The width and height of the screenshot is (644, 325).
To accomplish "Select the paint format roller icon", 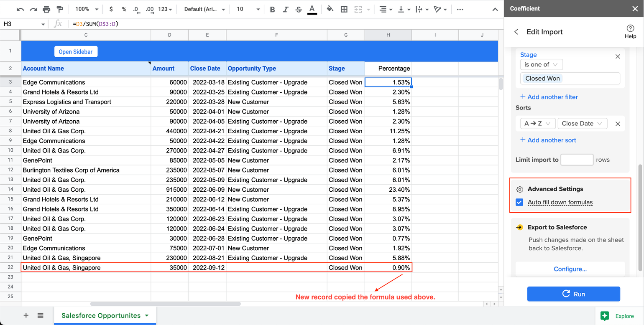I will click(59, 9).
